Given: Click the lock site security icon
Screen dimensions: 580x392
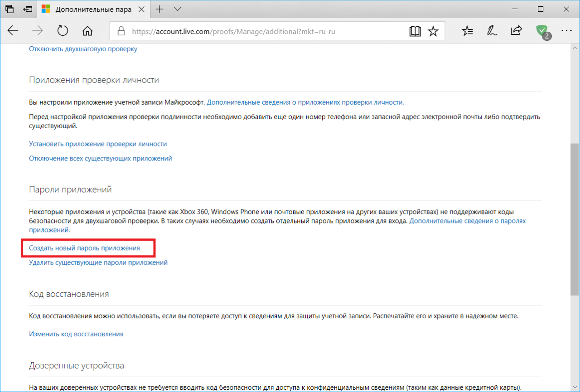Looking at the screenshot, I should point(121,31).
